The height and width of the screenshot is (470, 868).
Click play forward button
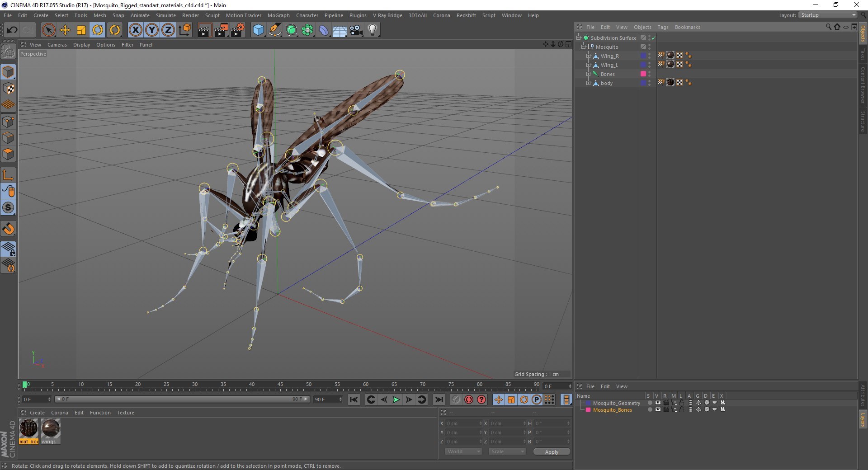(396, 399)
